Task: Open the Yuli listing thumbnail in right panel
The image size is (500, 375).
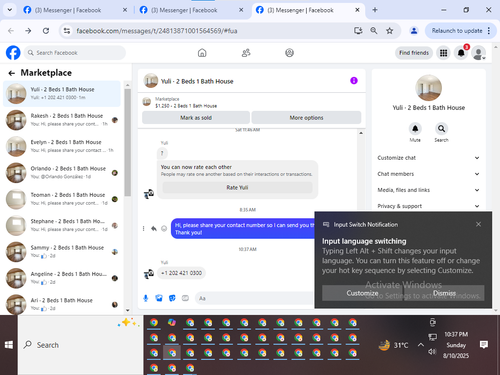Action: click(429, 88)
